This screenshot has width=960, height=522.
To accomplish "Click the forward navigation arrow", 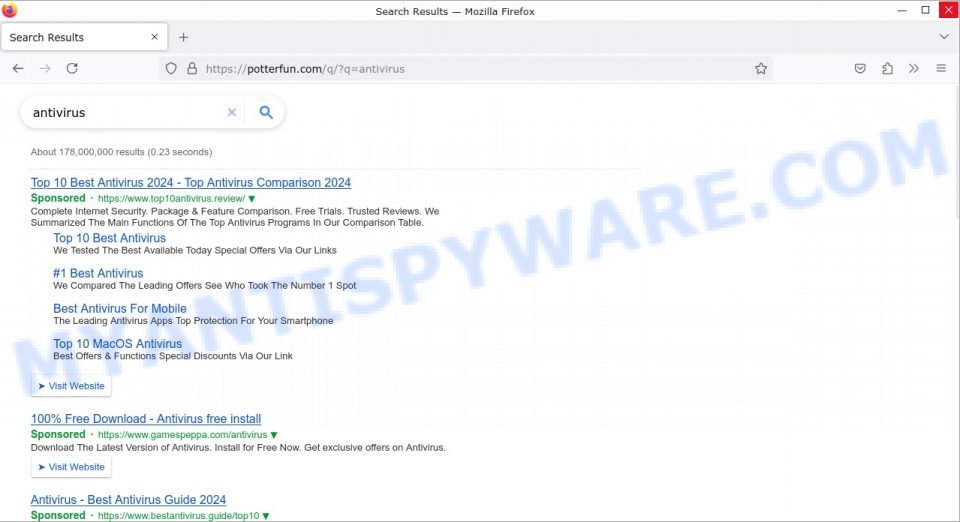I will point(45,69).
